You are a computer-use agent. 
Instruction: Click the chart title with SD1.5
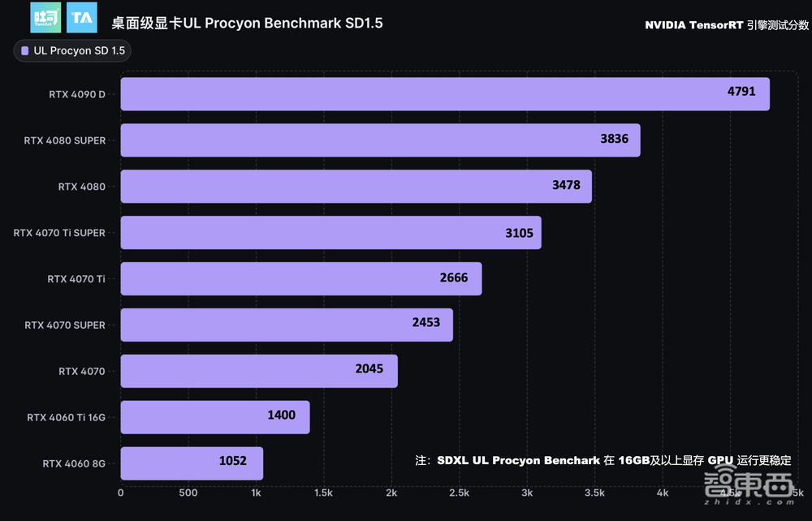[247, 23]
